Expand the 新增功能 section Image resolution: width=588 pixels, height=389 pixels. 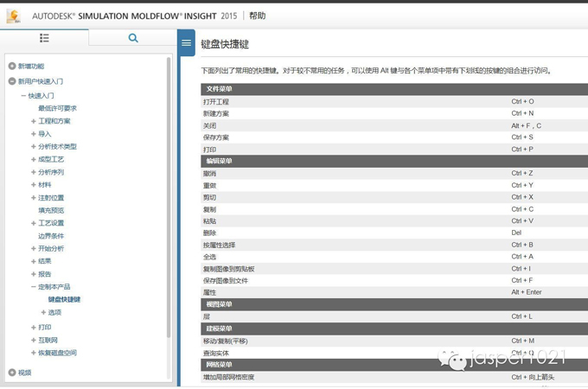12,67
